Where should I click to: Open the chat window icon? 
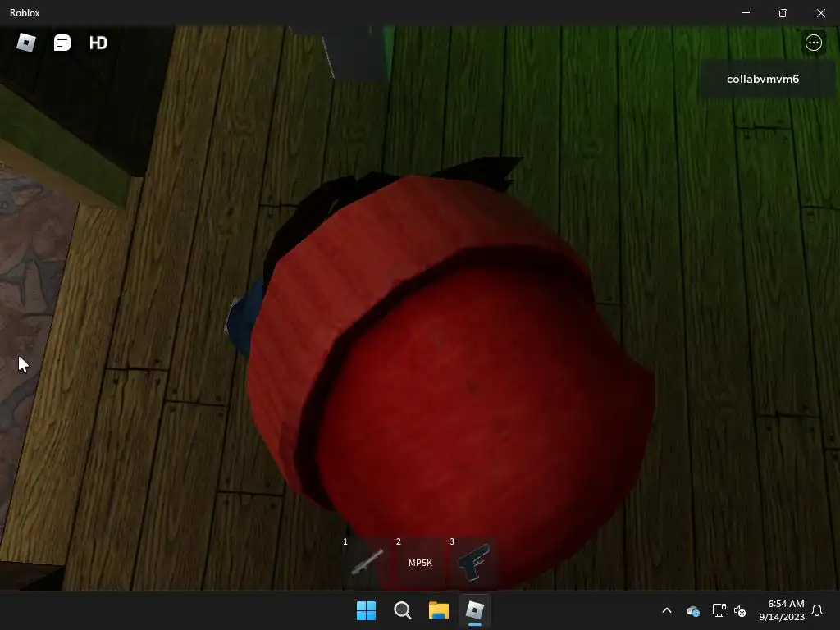click(62, 43)
